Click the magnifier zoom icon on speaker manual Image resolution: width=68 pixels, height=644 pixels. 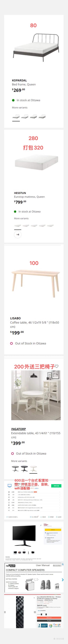click(63, 564)
